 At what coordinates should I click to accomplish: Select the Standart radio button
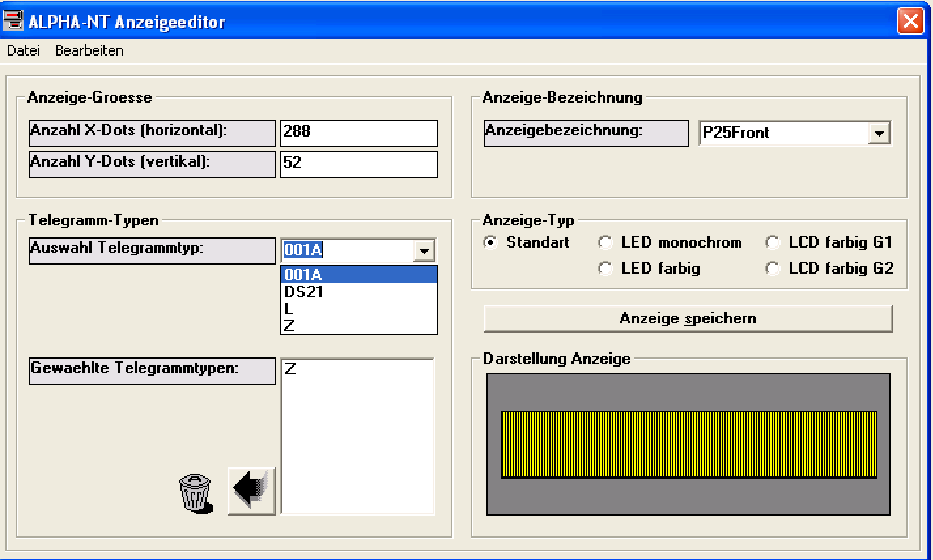point(490,242)
